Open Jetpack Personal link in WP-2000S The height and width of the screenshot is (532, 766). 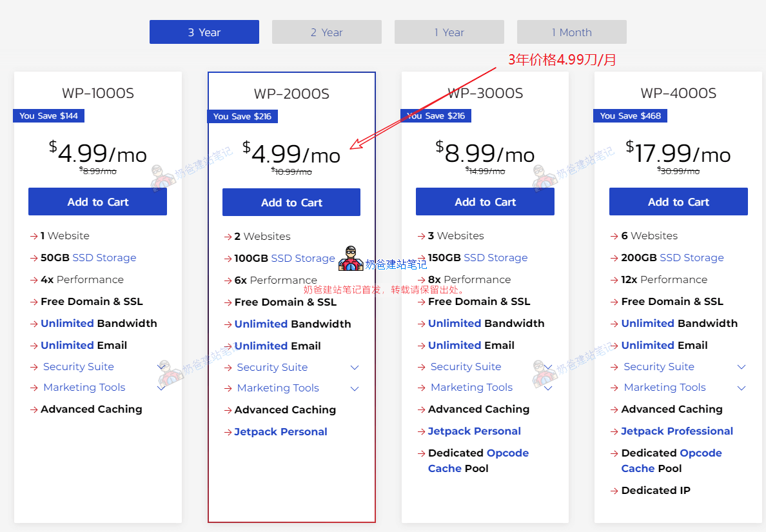(x=280, y=432)
